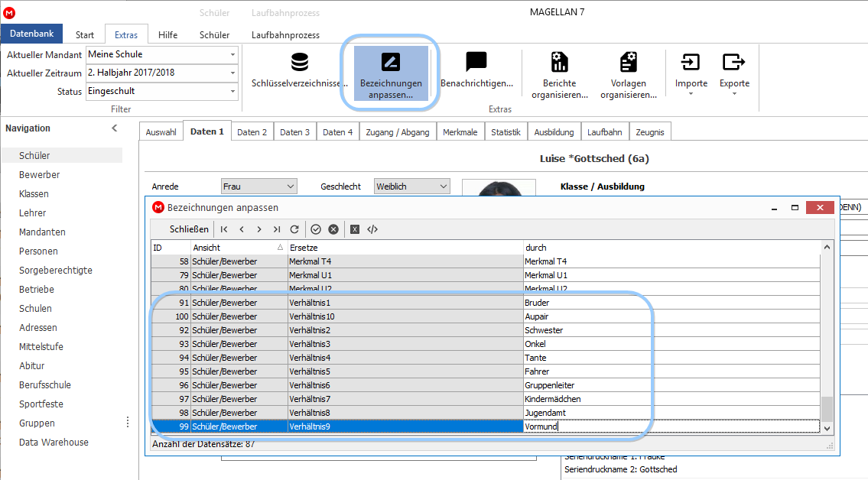Export table via Excel icon
Image resolution: width=868 pixels, height=480 pixels.
(x=355, y=229)
